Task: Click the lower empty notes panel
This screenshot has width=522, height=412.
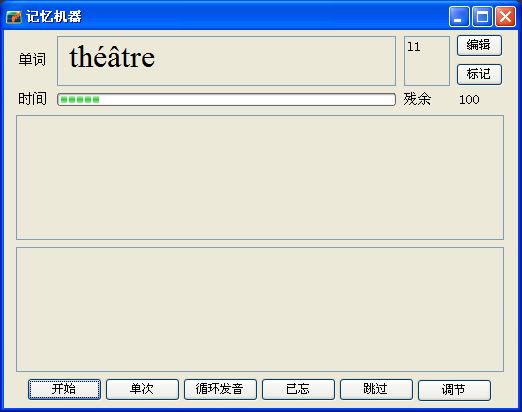Action: pyautogui.click(x=260, y=309)
